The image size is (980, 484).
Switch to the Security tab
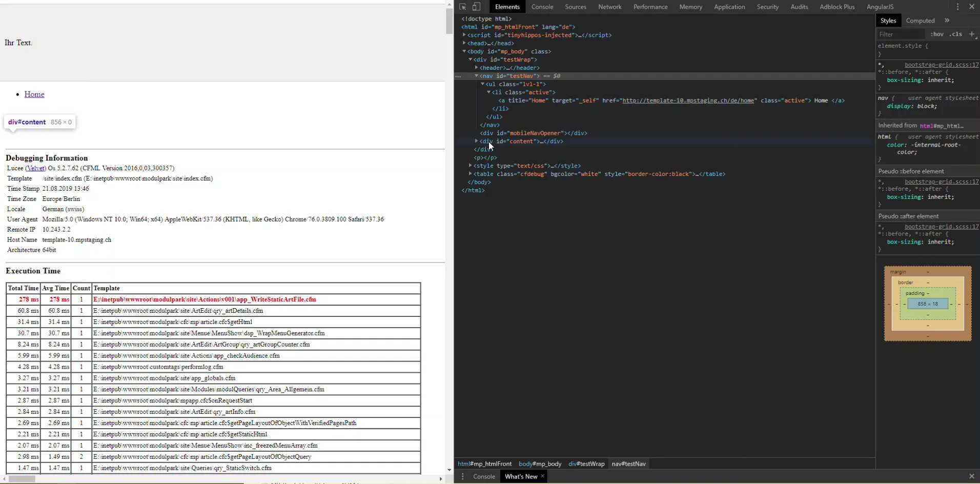[767, 7]
